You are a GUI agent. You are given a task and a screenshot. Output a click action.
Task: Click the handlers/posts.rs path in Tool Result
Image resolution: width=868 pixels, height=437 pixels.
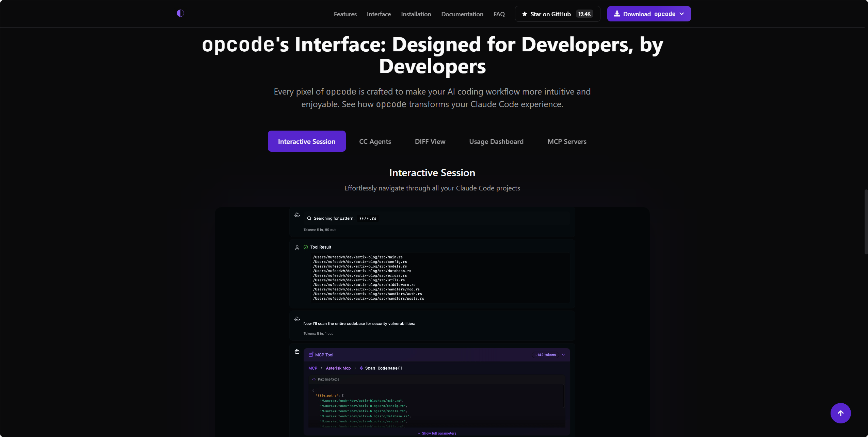(368, 299)
